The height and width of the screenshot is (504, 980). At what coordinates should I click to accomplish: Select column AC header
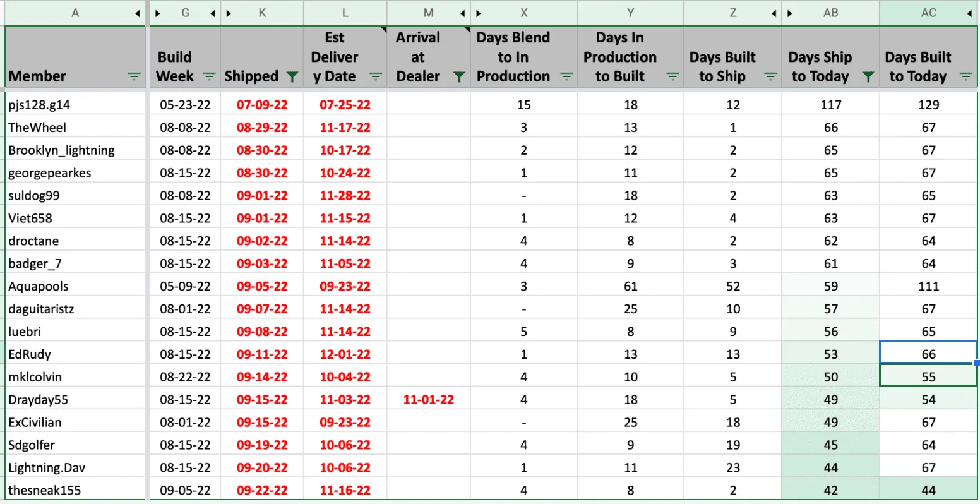pyautogui.click(x=928, y=13)
